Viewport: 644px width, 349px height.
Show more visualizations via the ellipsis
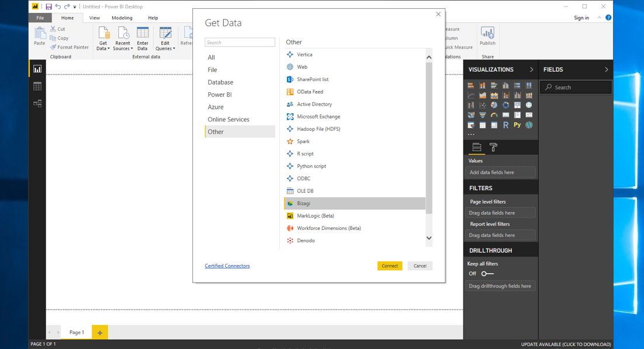coord(471,134)
